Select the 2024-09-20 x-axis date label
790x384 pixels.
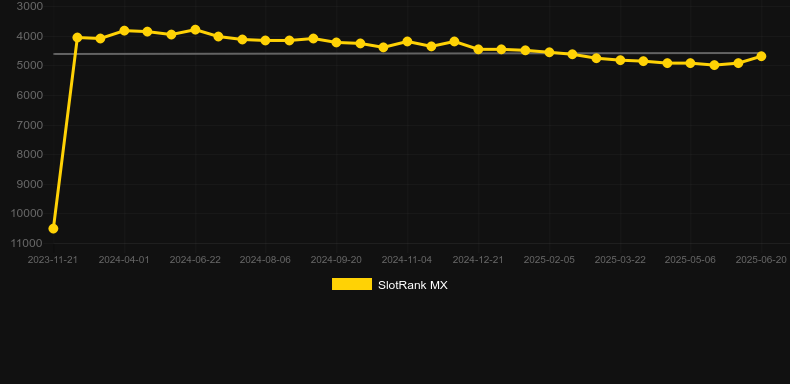pos(336,260)
